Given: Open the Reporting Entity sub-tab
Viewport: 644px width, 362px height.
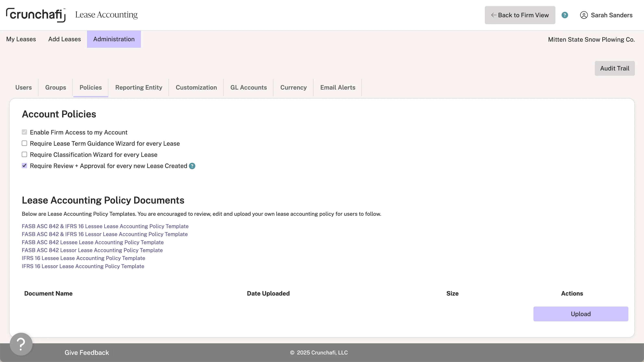Looking at the screenshot, I should pyautogui.click(x=138, y=87).
